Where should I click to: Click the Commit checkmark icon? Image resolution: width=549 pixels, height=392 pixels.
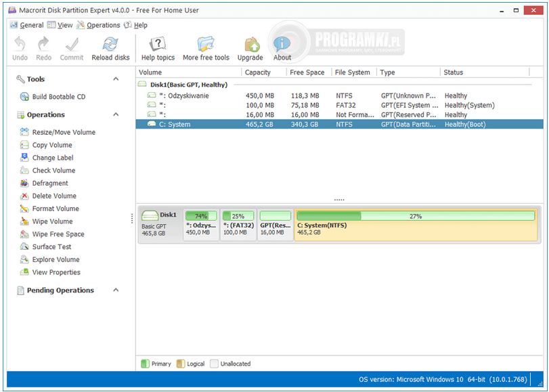point(72,45)
